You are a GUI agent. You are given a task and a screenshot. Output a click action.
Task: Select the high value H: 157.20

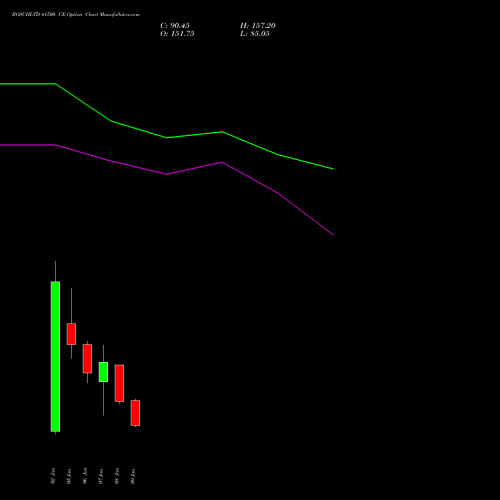coord(258,26)
